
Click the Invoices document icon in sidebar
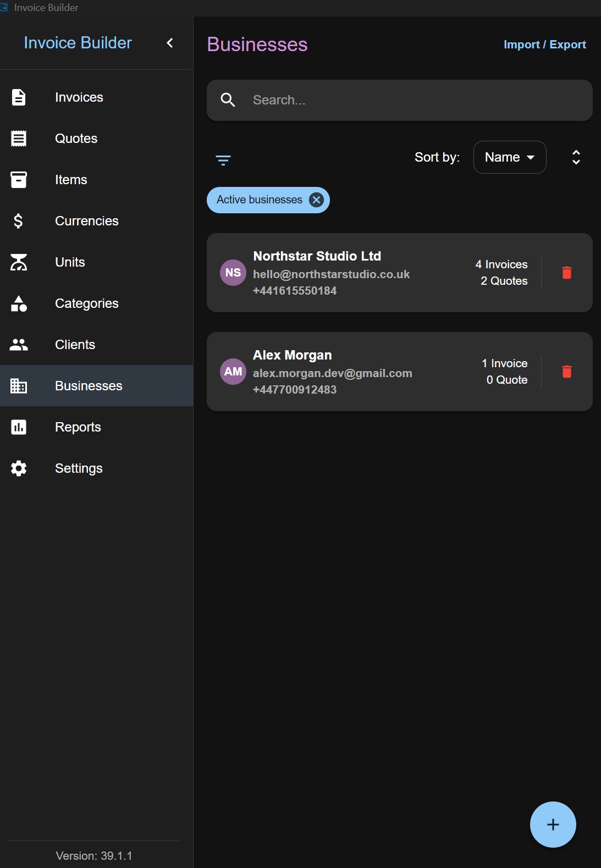pos(19,97)
